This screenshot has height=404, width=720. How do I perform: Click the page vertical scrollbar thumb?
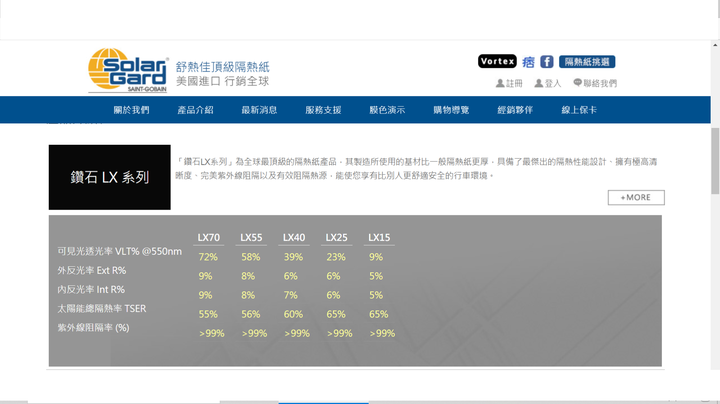coord(715,161)
